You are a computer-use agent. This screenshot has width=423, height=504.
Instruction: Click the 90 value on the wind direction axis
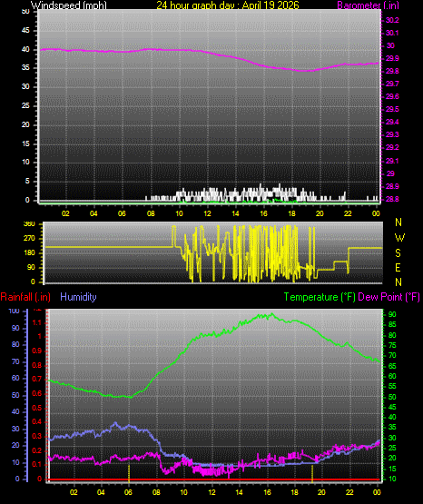(x=31, y=267)
